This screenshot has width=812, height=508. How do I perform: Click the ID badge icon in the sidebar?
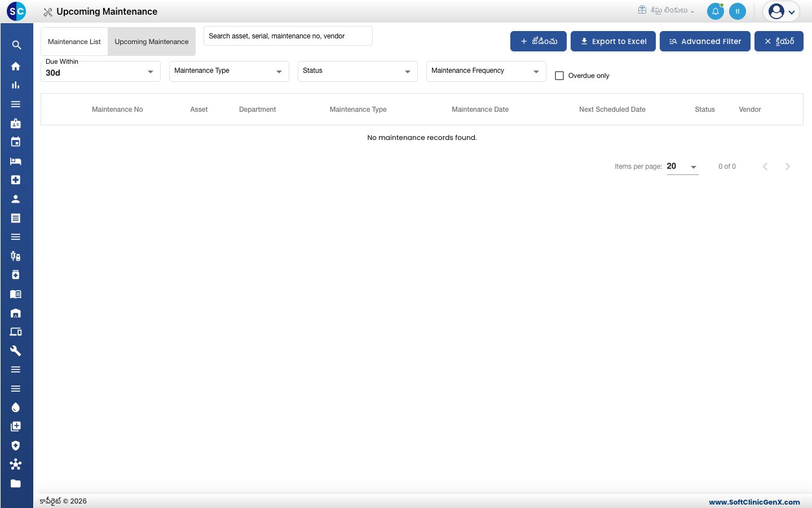16,123
